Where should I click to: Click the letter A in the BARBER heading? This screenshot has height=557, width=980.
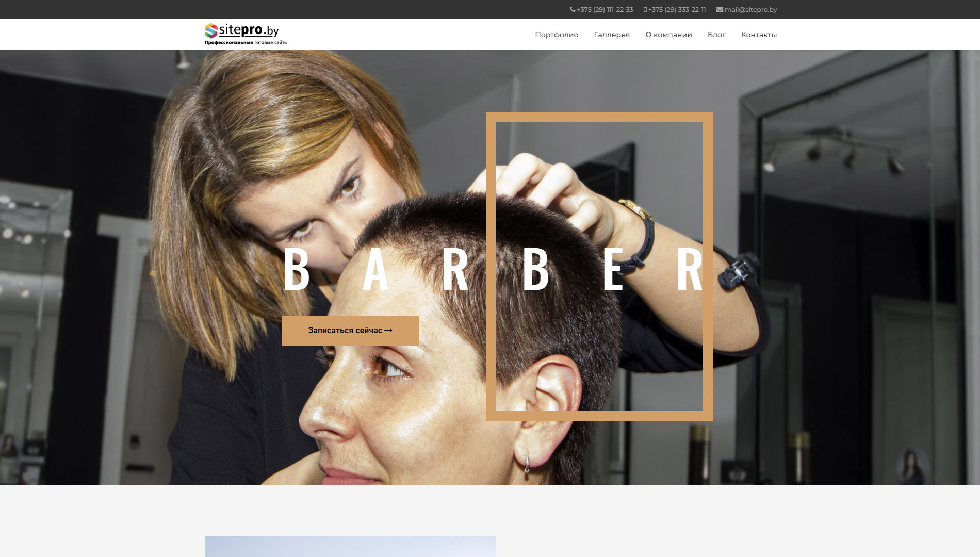(375, 270)
